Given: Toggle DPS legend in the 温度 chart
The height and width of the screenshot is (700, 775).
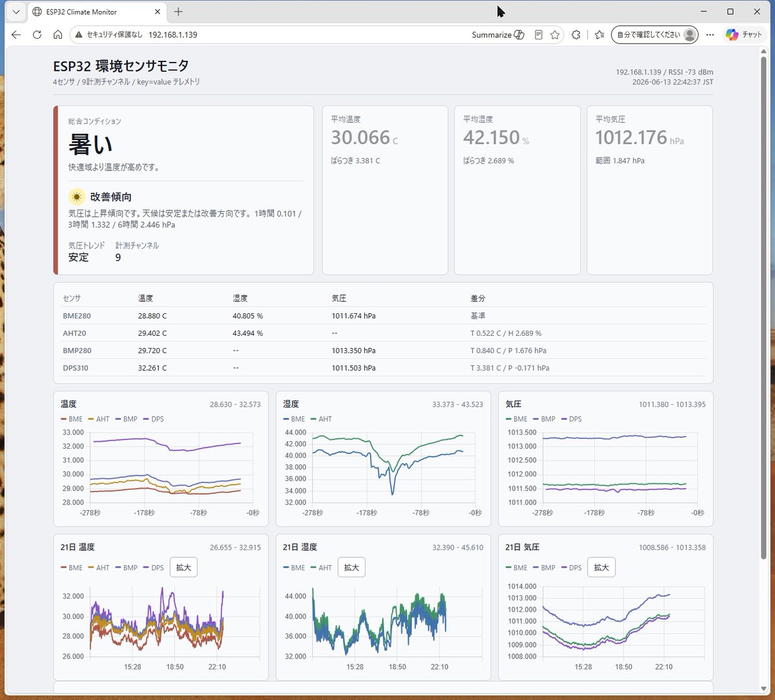Looking at the screenshot, I should 153,419.
